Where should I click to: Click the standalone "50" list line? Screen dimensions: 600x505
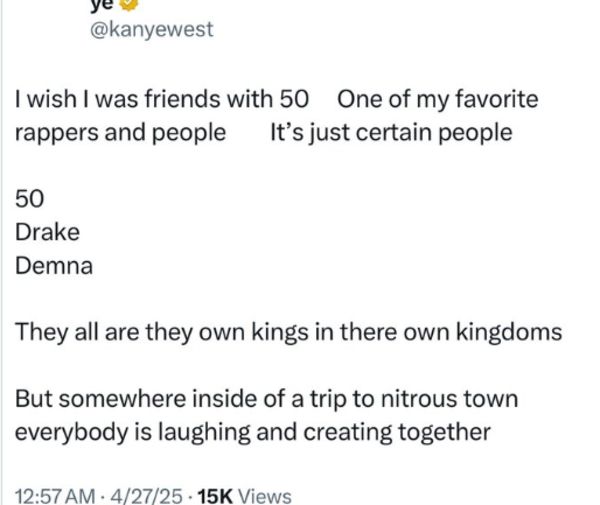pyautogui.click(x=29, y=199)
